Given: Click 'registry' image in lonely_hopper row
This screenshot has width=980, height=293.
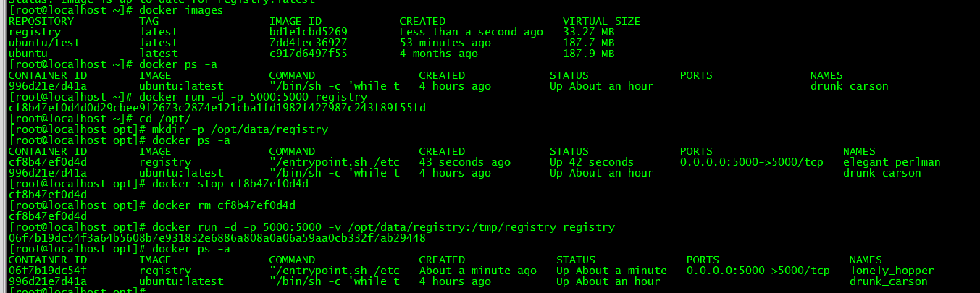Looking at the screenshot, I should tap(165, 271).
